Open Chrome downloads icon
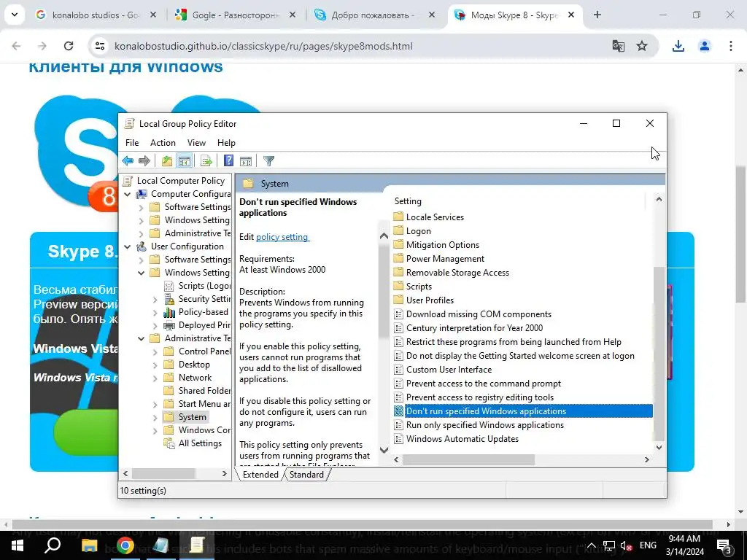 [x=678, y=46]
